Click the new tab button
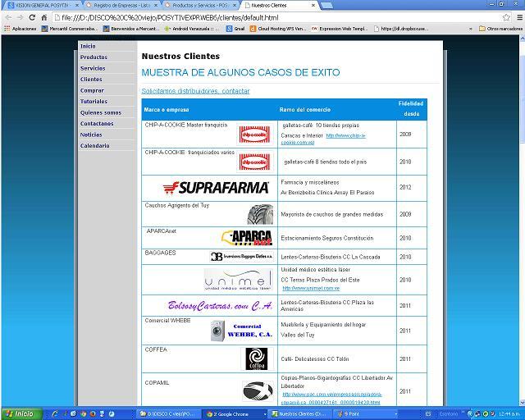525x420 pixels. (x=326, y=6)
